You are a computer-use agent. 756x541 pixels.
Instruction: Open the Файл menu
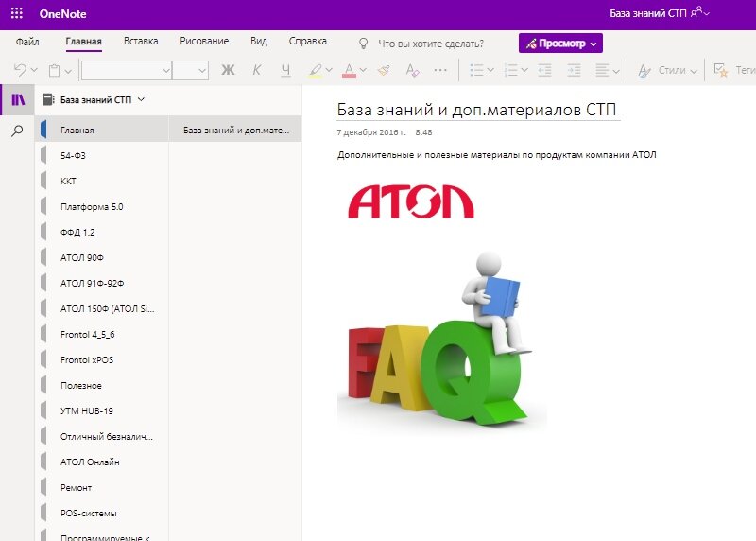[x=27, y=42]
